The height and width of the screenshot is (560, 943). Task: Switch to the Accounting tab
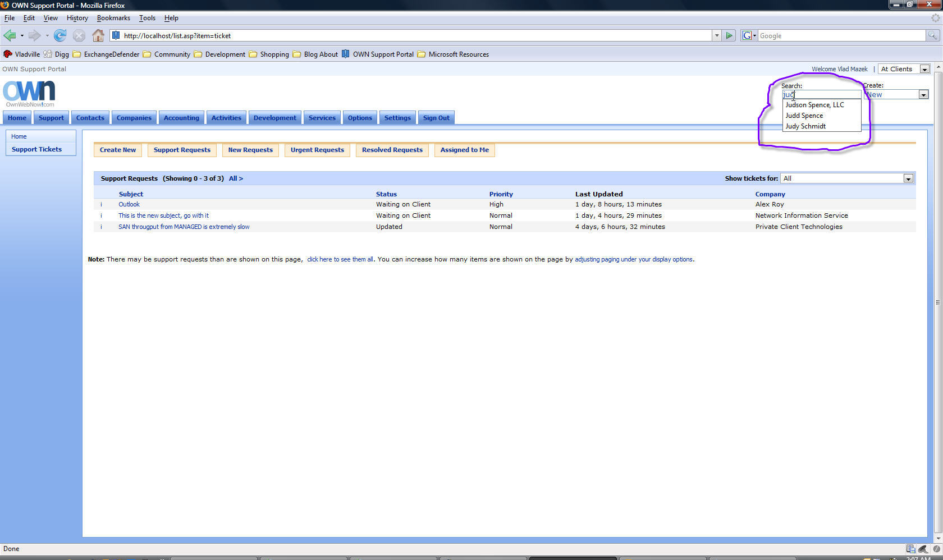click(x=181, y=118)
